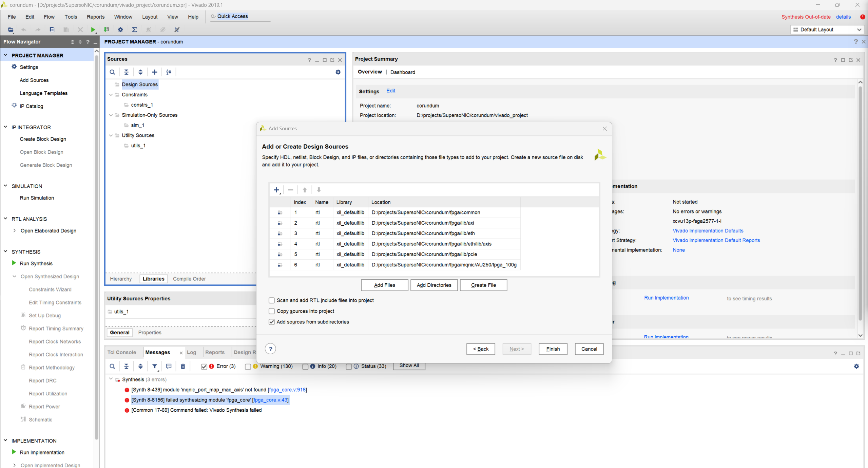
Task: Click the trash icon in the Messages panel
Action: 183,366
